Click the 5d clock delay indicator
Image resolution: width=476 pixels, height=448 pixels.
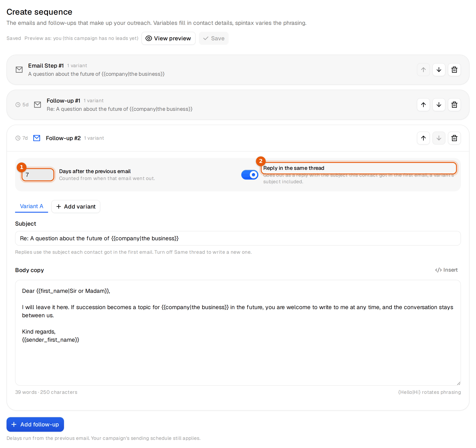pyautogui.click(x=22, y=105)
